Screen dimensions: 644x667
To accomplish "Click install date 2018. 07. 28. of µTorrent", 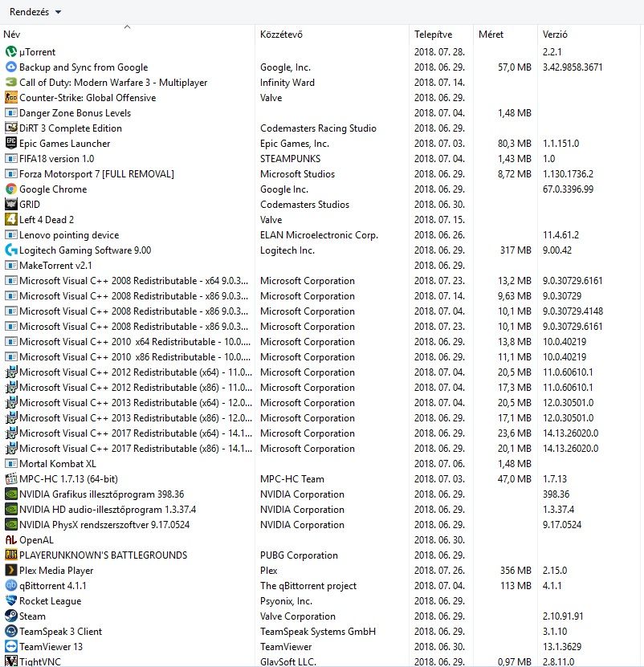I will [439, 52].
